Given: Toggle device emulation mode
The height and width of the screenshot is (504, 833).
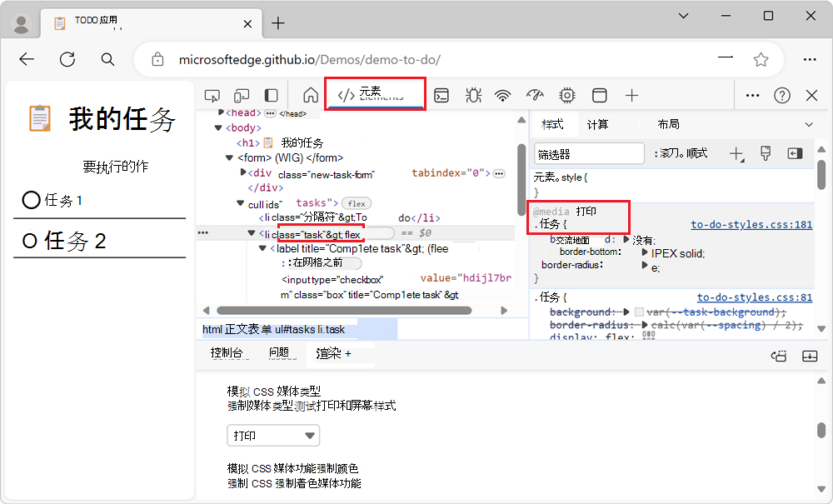Looking at the screenshot, I should [x=243, y=95].
